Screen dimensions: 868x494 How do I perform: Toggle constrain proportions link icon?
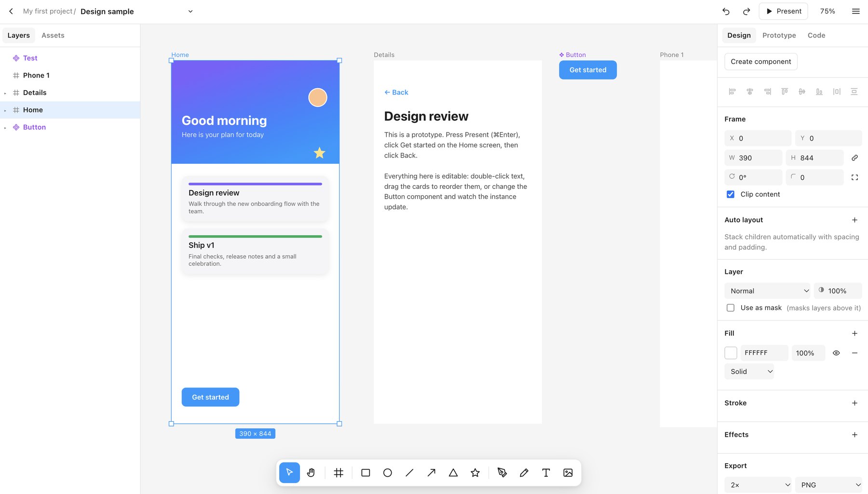pos(854,158)
